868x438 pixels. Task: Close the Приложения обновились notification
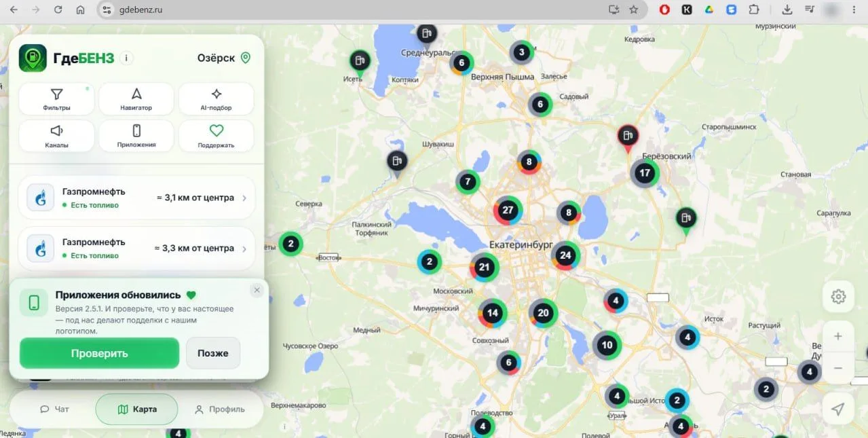(257, 290)
